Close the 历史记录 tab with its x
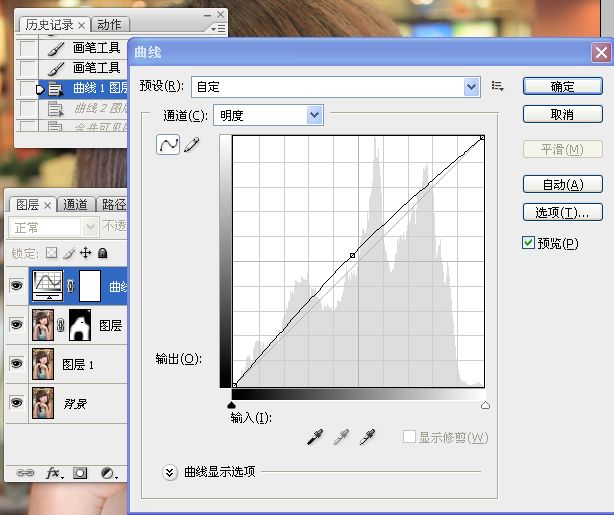Image resolution: width=614 pixels, height=515 pixels. point(81,25)
